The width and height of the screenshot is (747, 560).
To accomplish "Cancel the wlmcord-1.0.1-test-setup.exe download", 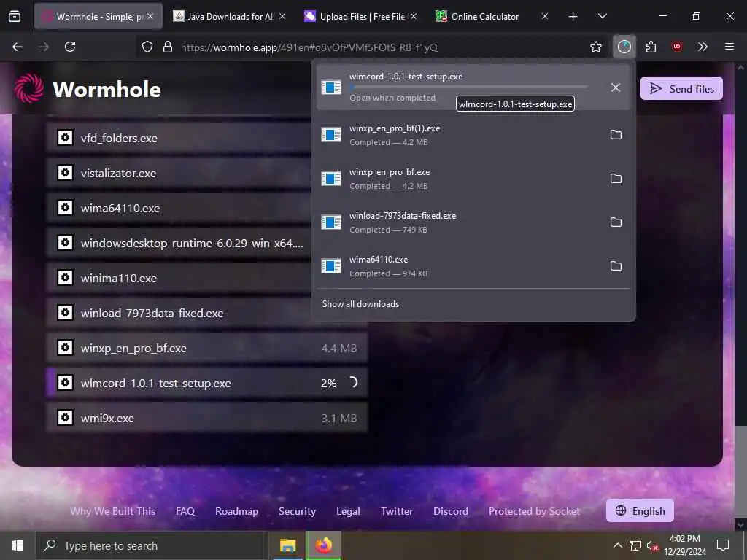I will pyautogui.click(x=616, y=87).
